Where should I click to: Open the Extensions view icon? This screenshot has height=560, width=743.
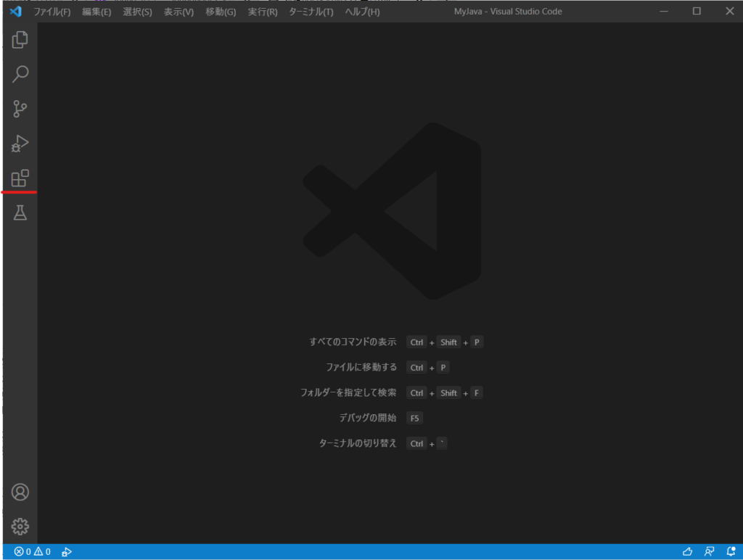20,178
